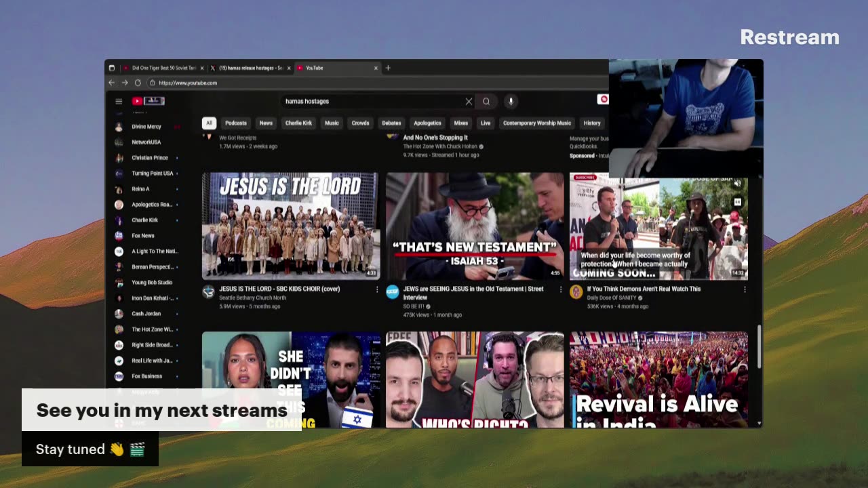Screen dimensions: 868x488
Task: Select the Mixes filter chip
Action: [x=461, y=123]
